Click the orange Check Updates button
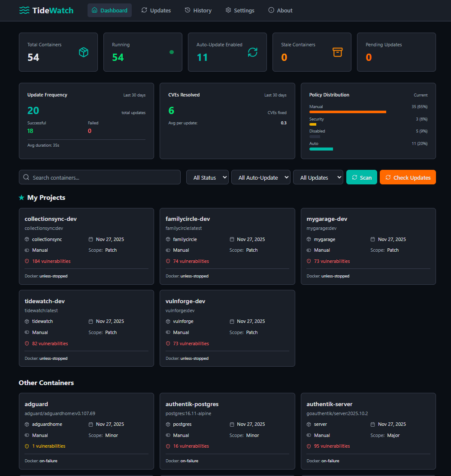This screenshot has width=451, height=476. coord(408,178)
